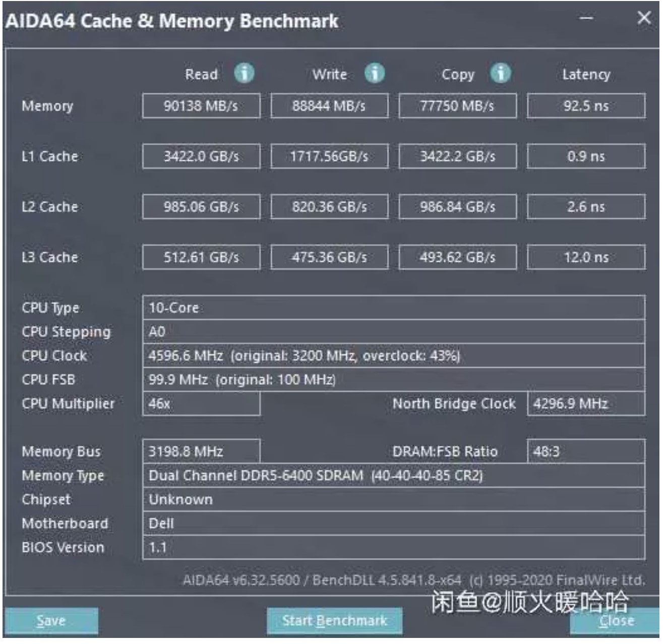Click CPU Stepping field A0
The height and width of the screenshot is (644, 668).
click(394, 332)
